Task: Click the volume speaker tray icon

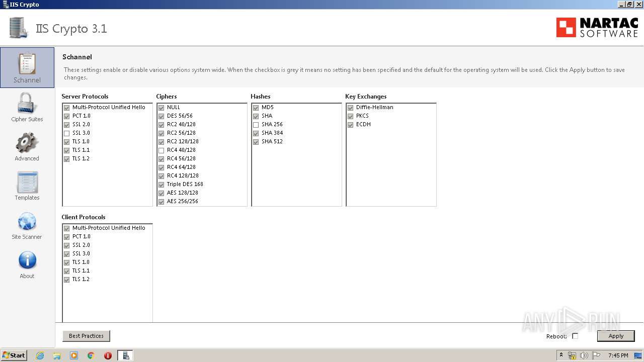Action: (584, 355)
